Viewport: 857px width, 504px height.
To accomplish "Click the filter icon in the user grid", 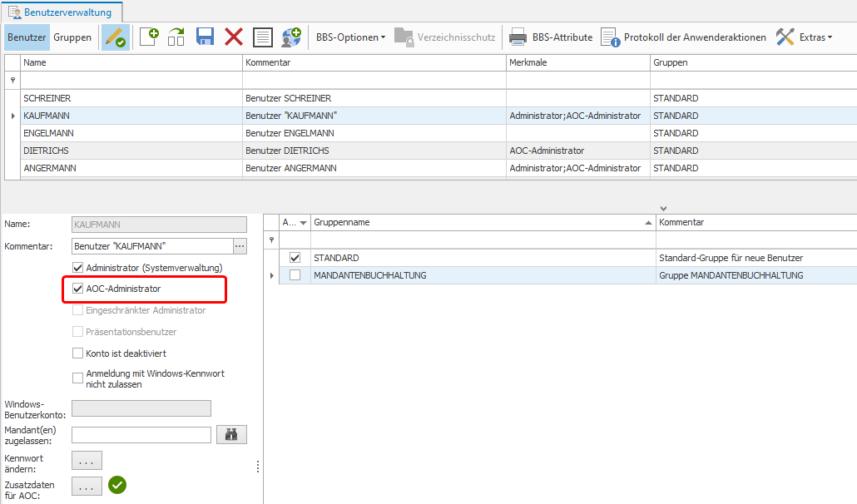I will pos(13,81).
